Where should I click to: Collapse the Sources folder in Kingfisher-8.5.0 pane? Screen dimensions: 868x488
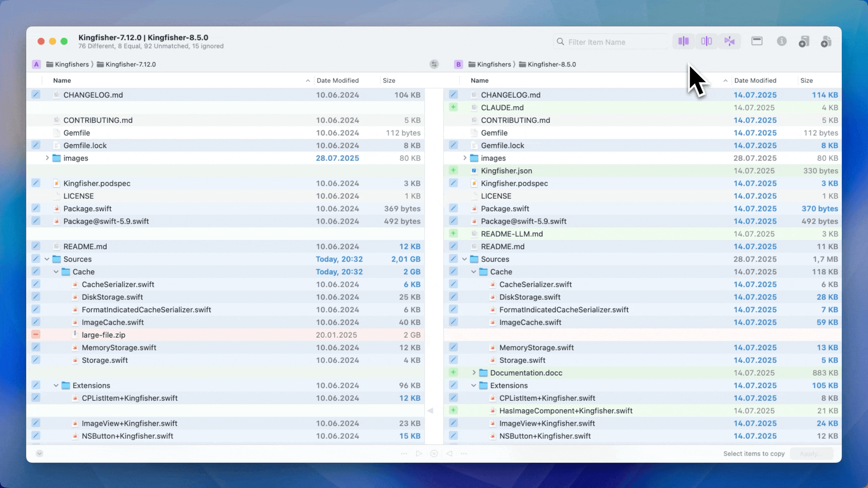coord(465,259)
